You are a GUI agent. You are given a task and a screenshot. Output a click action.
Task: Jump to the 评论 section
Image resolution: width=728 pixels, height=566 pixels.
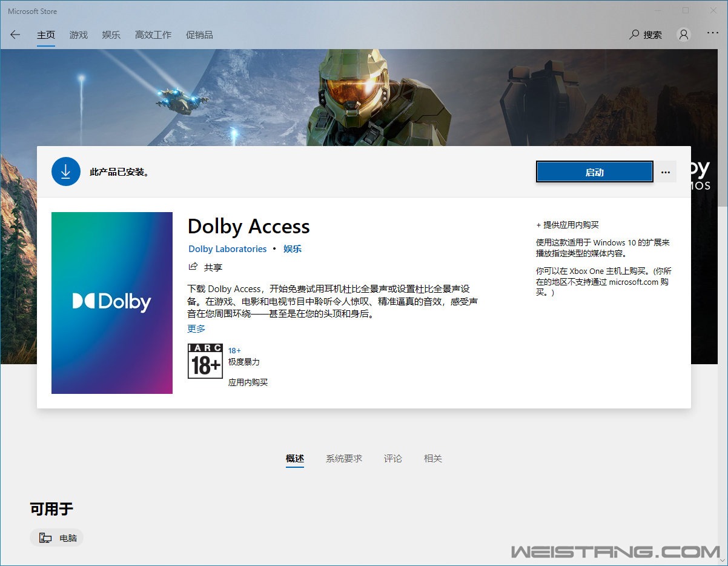pos(393,459)
